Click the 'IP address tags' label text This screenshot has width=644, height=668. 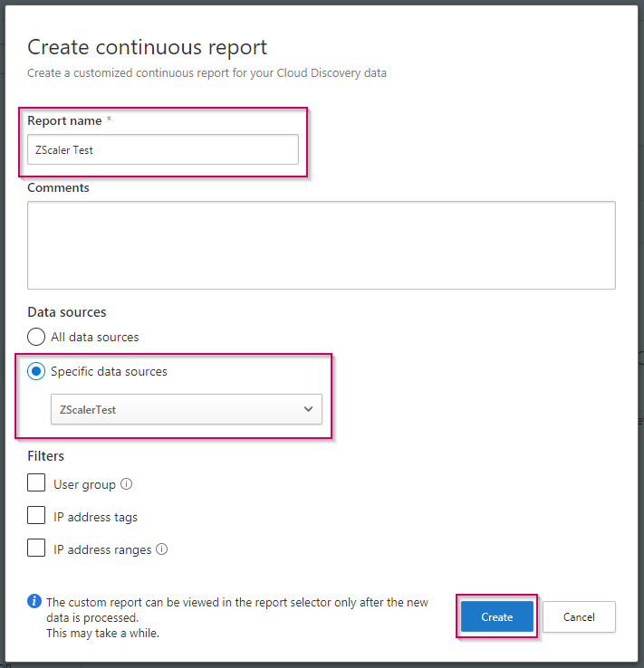(x=95, y=517)
